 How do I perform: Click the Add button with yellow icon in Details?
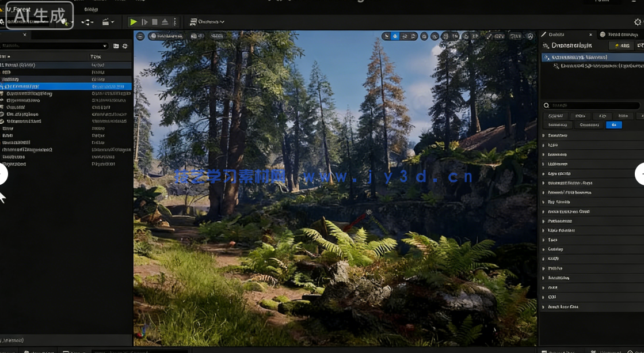pos(621,45)
